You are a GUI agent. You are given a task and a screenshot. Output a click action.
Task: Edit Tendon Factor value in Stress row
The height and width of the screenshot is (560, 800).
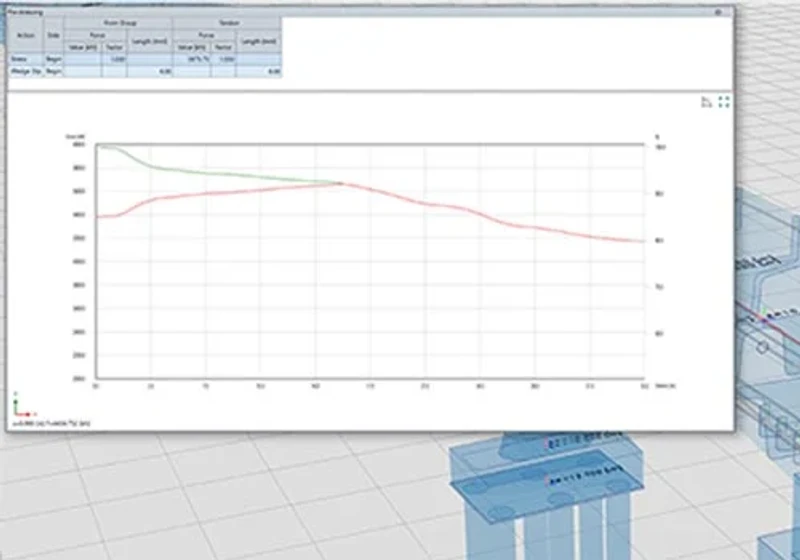[223, 59]
